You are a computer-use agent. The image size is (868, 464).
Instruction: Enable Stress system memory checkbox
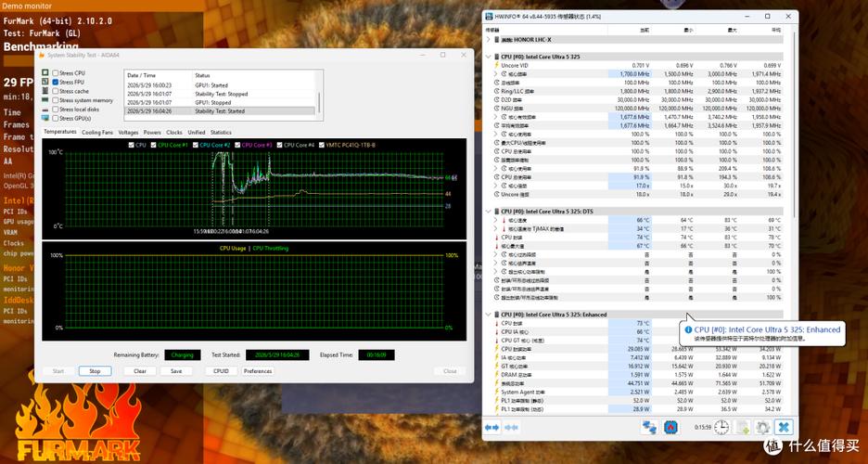coord(56,100)
